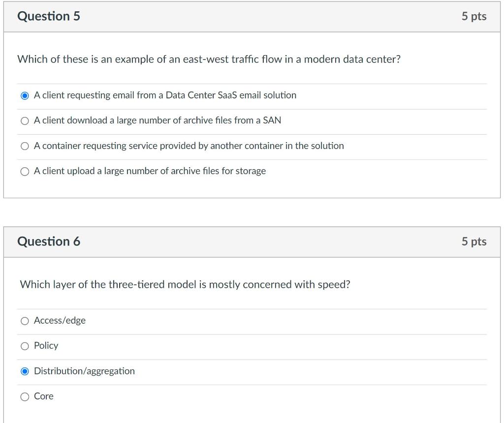This screenshot has width=504, height=423.
Task: Choose the Policy radio button
Action: coord(25,346)
